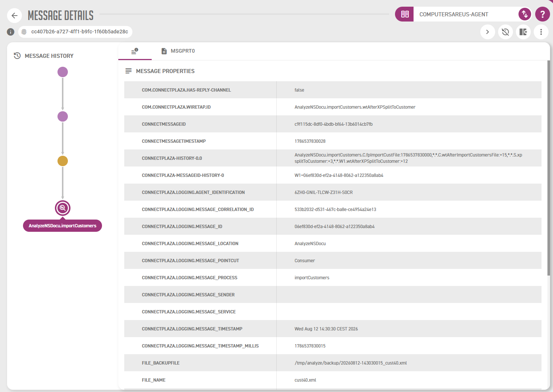Click the pointcut value Consumer
This screenshot has width=553, height=392.
pyautogui.click(x=305, y=261)
